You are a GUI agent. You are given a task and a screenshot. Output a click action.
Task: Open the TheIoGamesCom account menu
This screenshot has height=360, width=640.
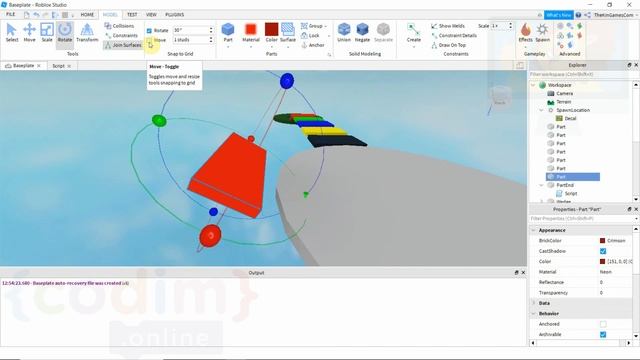click(616, 15)
